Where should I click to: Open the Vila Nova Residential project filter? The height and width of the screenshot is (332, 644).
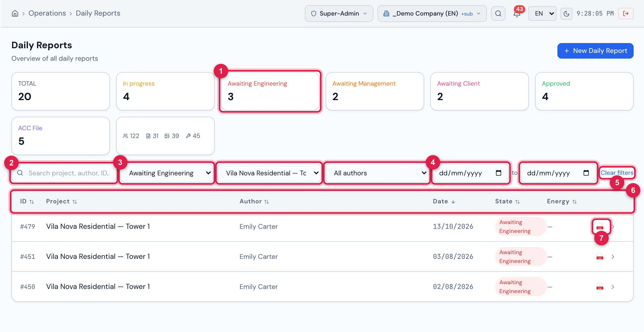(x=269, y=173)
